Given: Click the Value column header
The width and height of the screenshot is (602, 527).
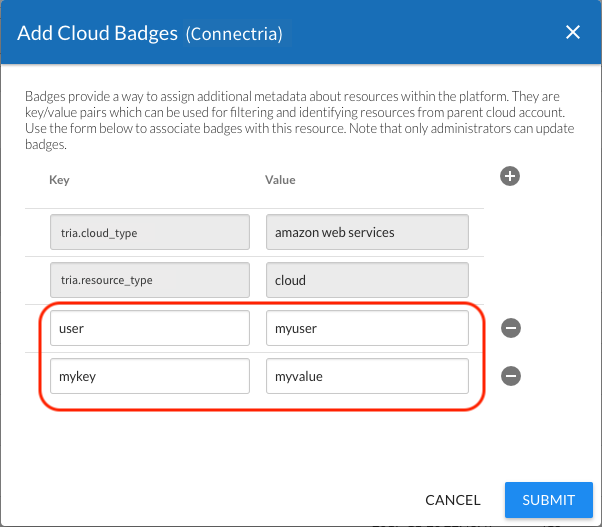Looking at the screenshot, I should point(280,180).
